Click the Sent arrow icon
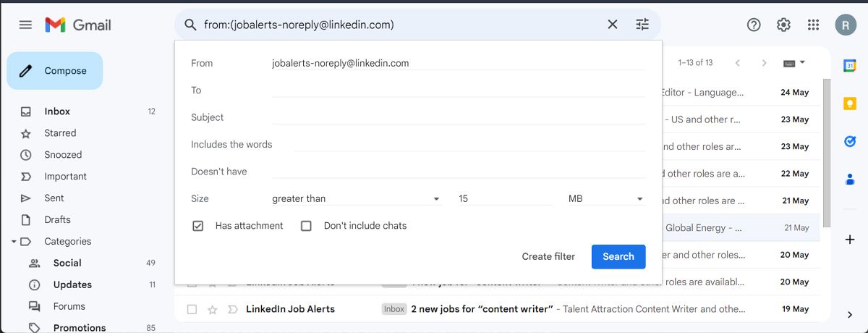Screen dimensions: 868x333 [26, 198]
